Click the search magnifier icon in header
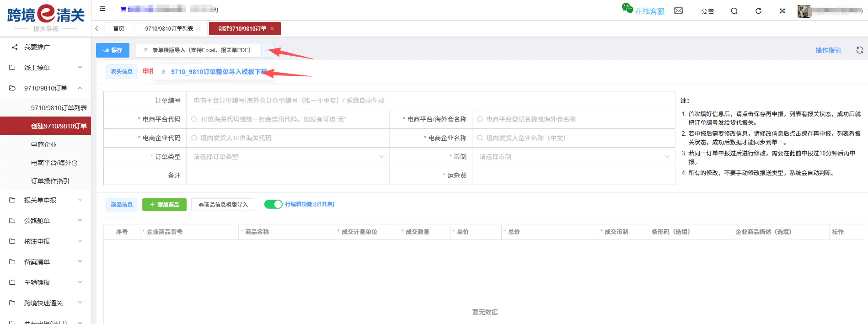The image size is (868, 324). [x=734, y=11]
